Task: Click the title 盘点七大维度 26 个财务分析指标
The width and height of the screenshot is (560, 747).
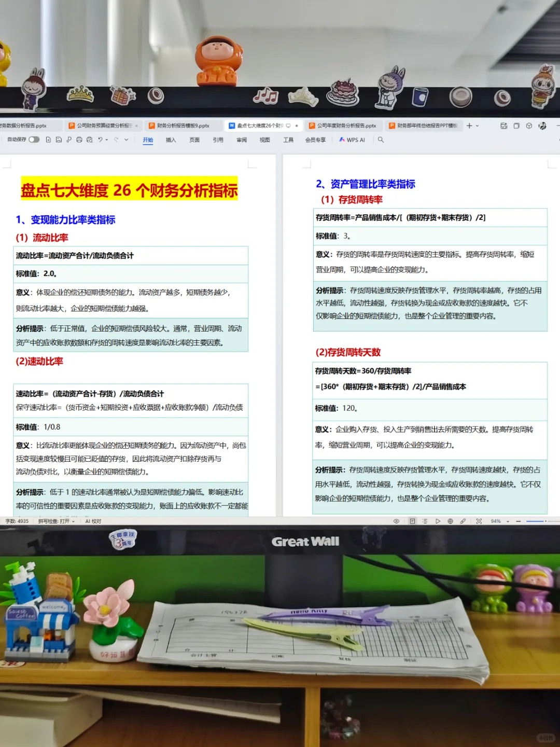Action: (129, 190)
